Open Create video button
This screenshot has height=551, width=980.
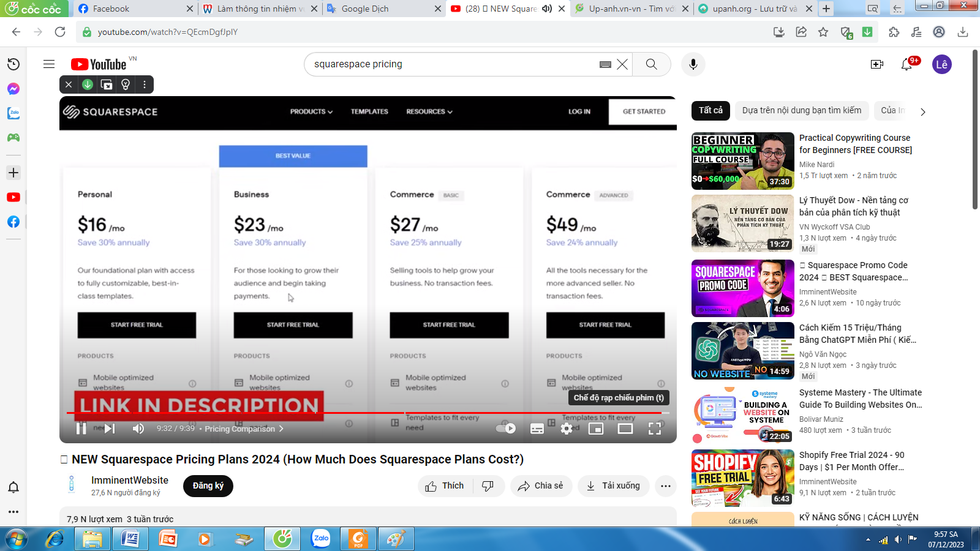[x=876, y=64]
